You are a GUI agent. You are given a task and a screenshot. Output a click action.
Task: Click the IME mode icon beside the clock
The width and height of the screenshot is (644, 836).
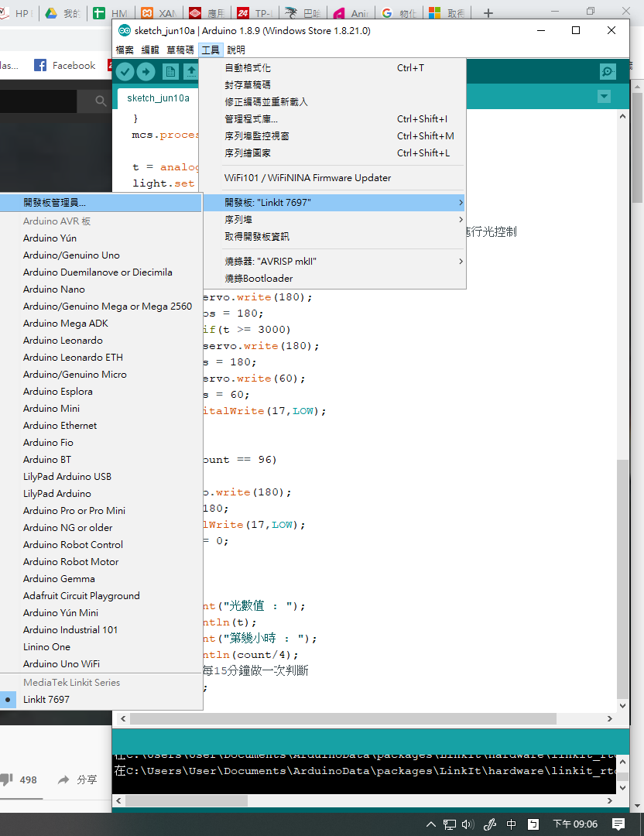pos(533,824)
